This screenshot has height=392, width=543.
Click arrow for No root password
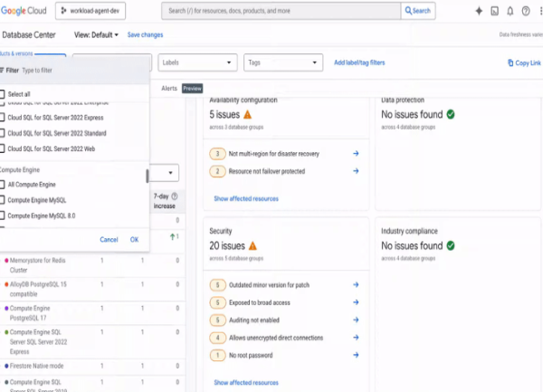click(x=356, y=355)
